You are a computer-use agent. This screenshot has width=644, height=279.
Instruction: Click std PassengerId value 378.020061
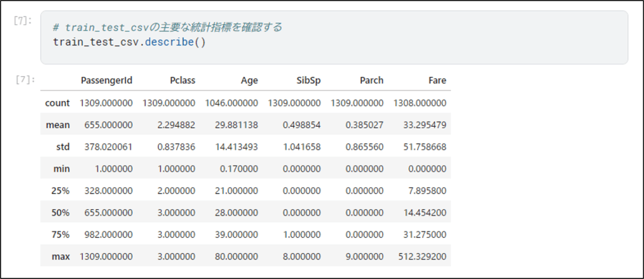pyautogui.click(x=108, y=147)
